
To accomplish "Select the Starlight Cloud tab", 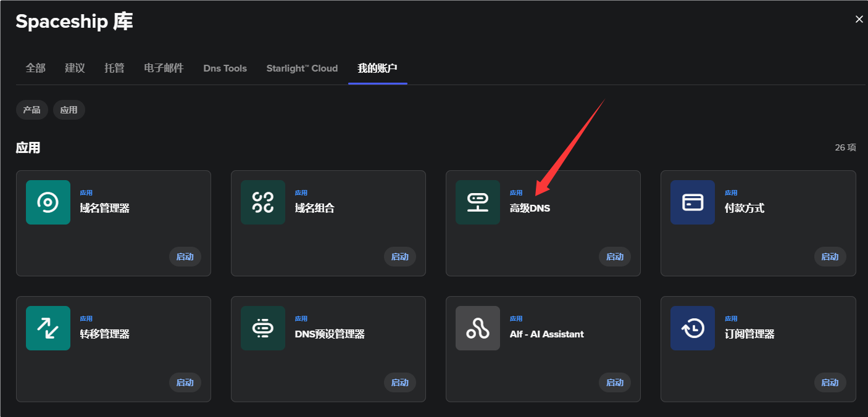I will [x=302, y=68].
